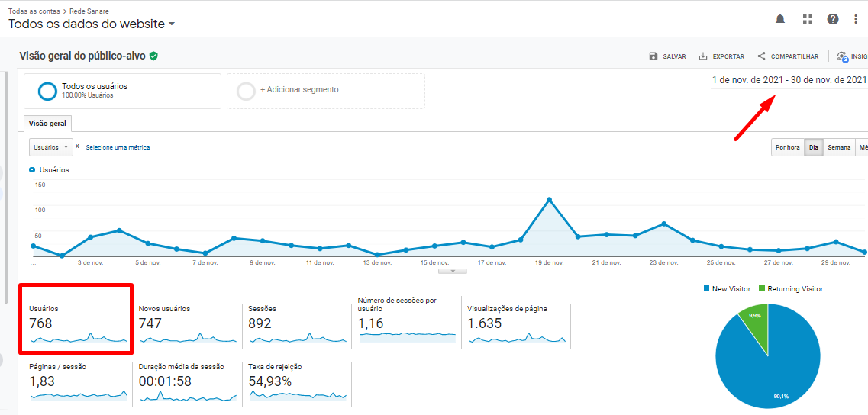The width and height of the screenshot is (868, 415).
Task: Click the 19 de nov. peak data point
Action: (549, 200)
